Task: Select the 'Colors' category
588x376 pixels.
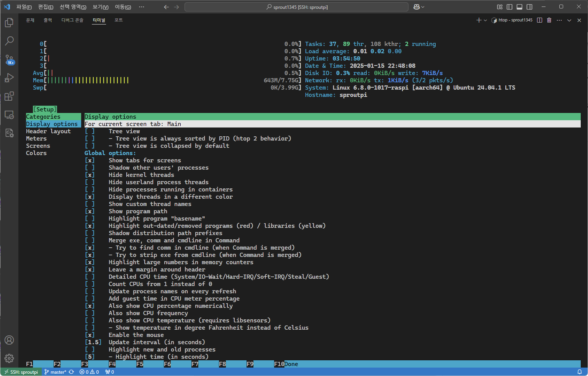Action: point(36,153)
